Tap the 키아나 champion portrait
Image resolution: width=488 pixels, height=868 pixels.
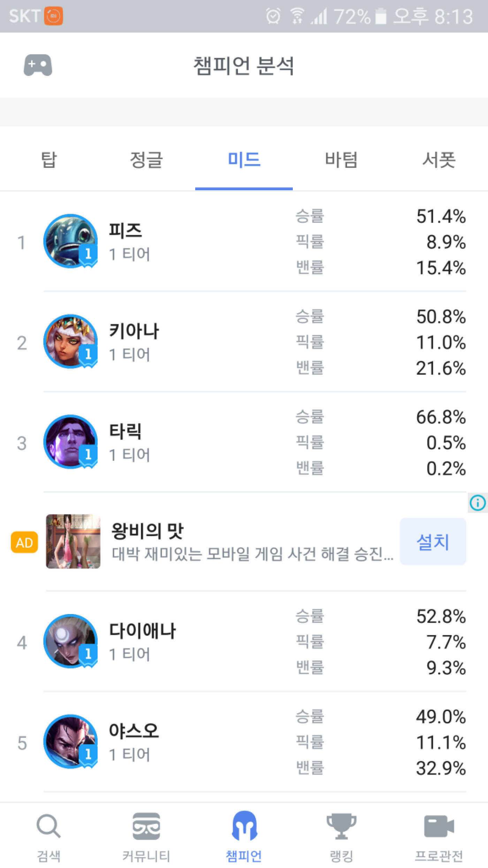(70, 341)
